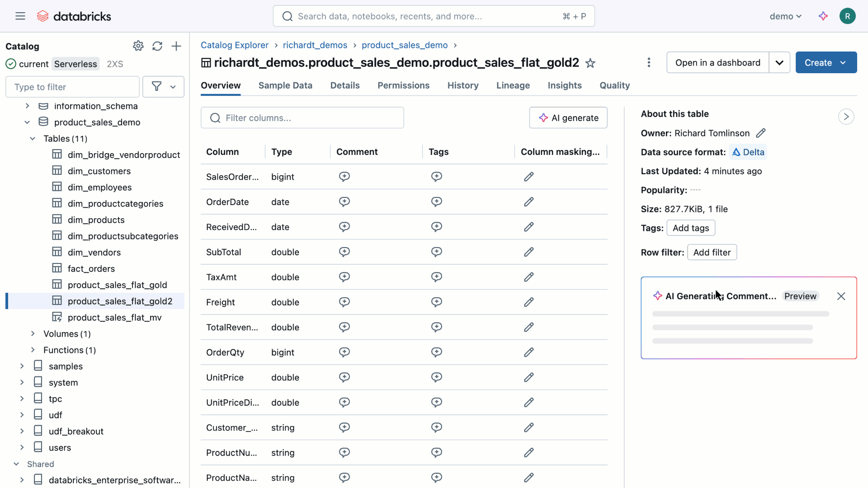The image size is (868, 488).
Task: Collapse the product_sales_demo schema
Action: coord(27,122)
